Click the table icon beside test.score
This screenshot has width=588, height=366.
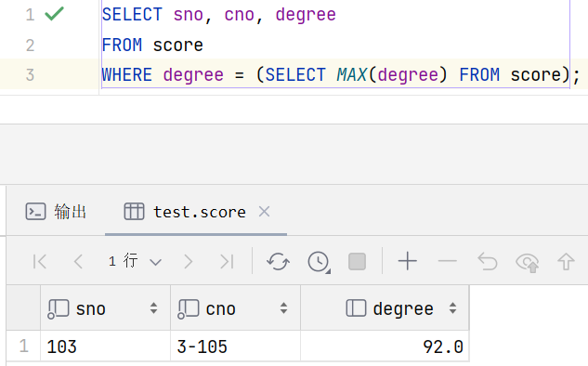coord(134,212)
